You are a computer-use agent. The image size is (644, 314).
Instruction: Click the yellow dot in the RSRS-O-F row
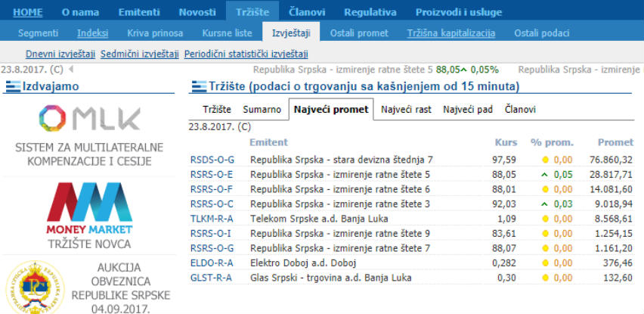point(545,189)
